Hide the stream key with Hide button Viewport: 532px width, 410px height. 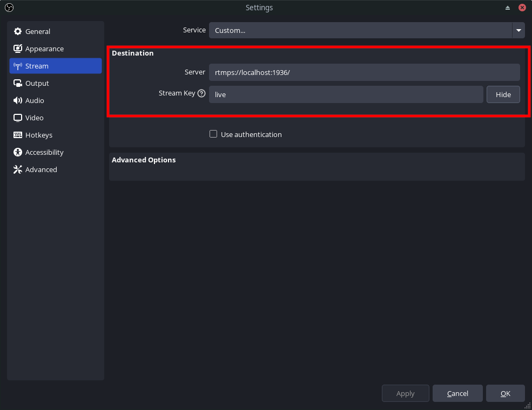coord(503,94)
